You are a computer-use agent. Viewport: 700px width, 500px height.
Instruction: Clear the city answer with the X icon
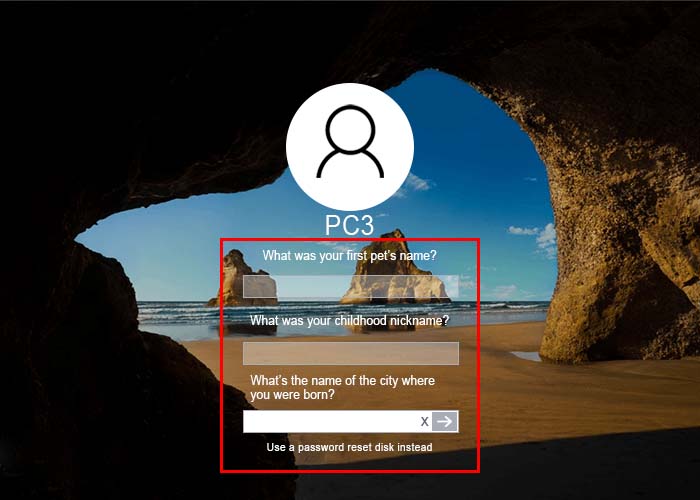point(425,421)
